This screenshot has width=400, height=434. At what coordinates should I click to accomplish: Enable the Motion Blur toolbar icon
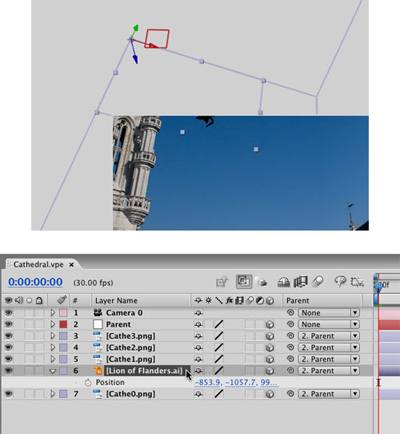pyautogui.click(x=317, y=282)
